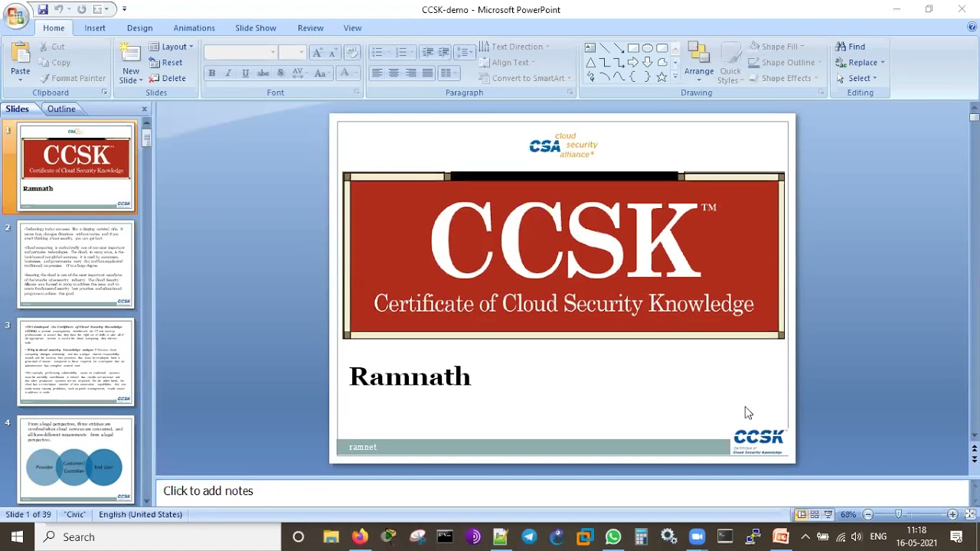Start Slide Show from status bar
The height and width of the screenshot is (551, 980).
[828, 514]
